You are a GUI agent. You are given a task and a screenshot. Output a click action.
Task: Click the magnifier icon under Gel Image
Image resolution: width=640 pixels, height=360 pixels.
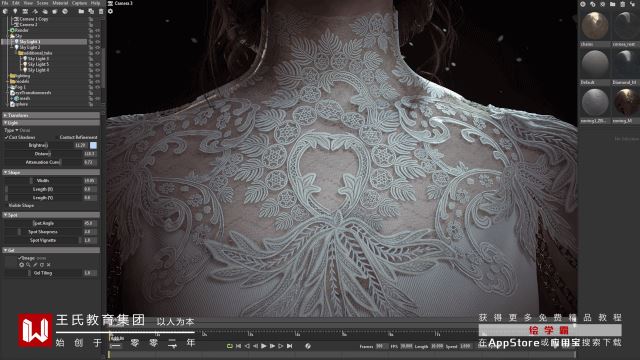click(28, 265)
